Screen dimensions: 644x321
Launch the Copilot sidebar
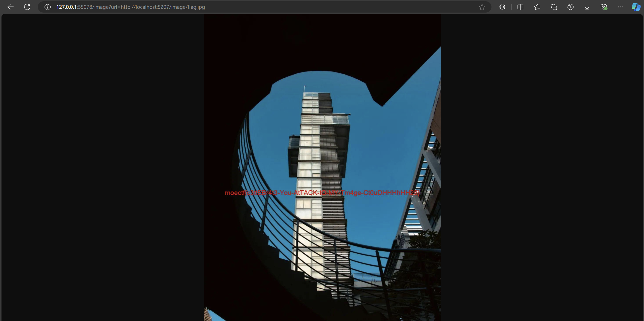click(x=636, y=7)
